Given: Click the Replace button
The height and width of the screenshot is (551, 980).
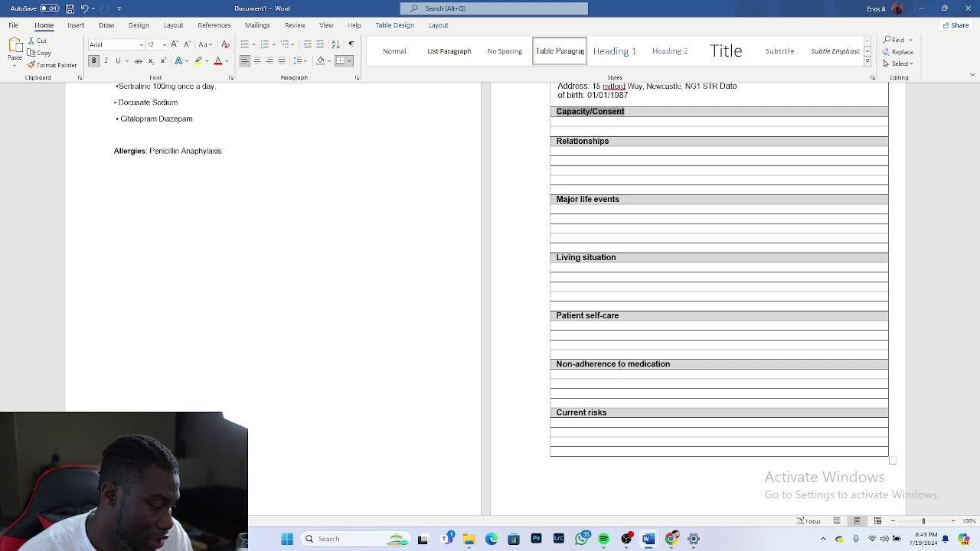Looking at the screenshot, I should 898,52.
